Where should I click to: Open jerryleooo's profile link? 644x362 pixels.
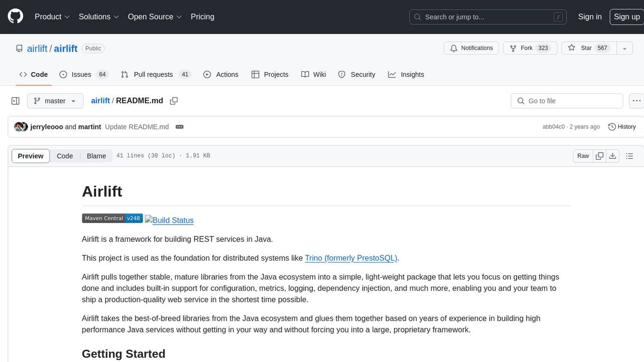point(46,127)
